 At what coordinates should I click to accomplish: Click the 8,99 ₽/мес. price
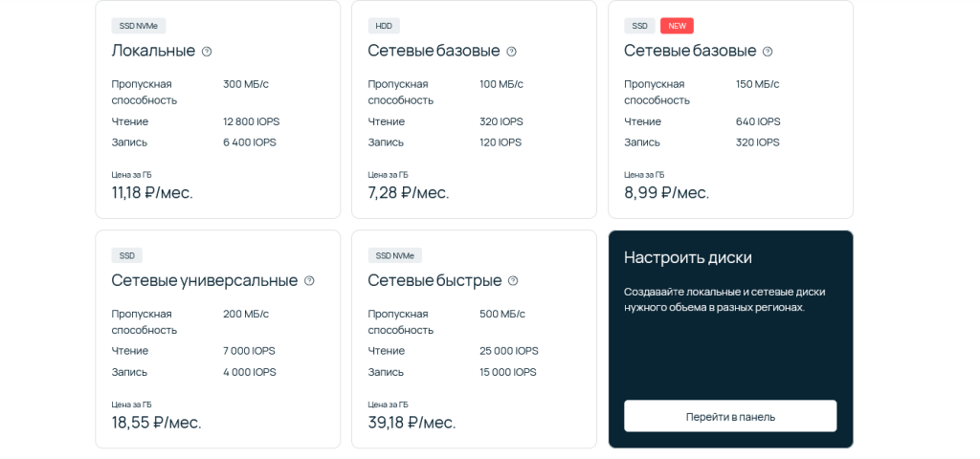click(x=666, y=192)
